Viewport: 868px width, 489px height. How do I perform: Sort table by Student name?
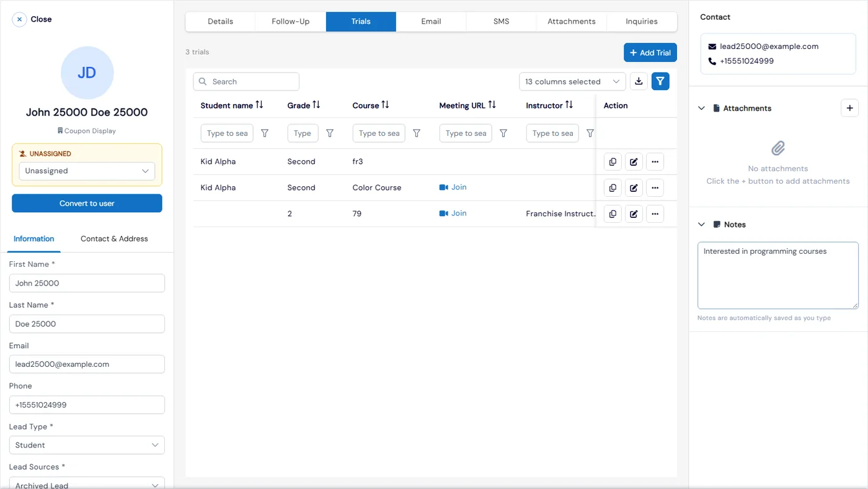tap(259, 105)
